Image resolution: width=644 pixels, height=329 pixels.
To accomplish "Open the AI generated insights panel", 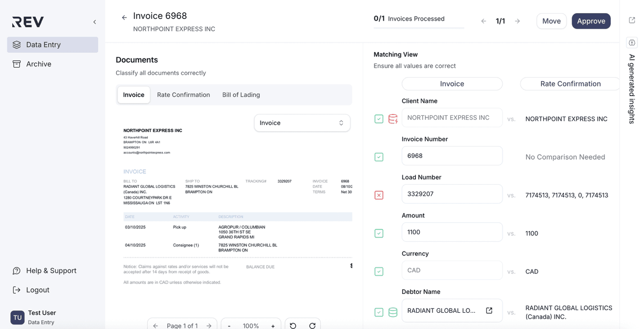I will click(631, 42).
